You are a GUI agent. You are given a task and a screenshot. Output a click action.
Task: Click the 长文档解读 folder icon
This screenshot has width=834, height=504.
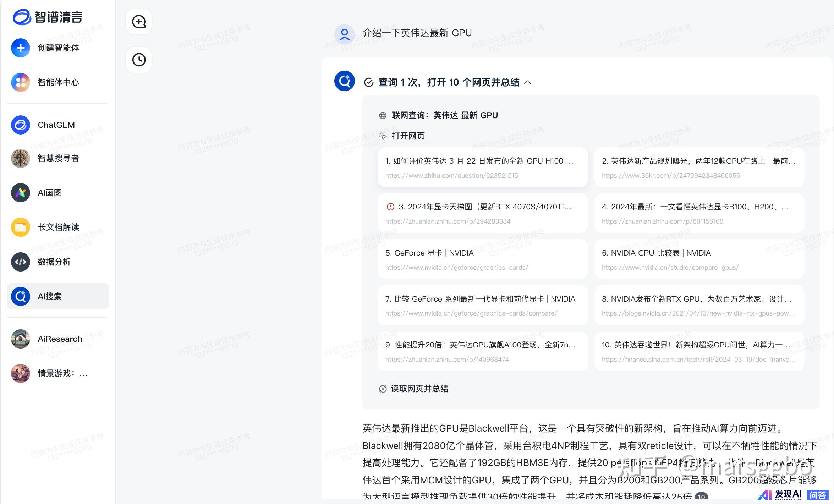coord(21,227)
